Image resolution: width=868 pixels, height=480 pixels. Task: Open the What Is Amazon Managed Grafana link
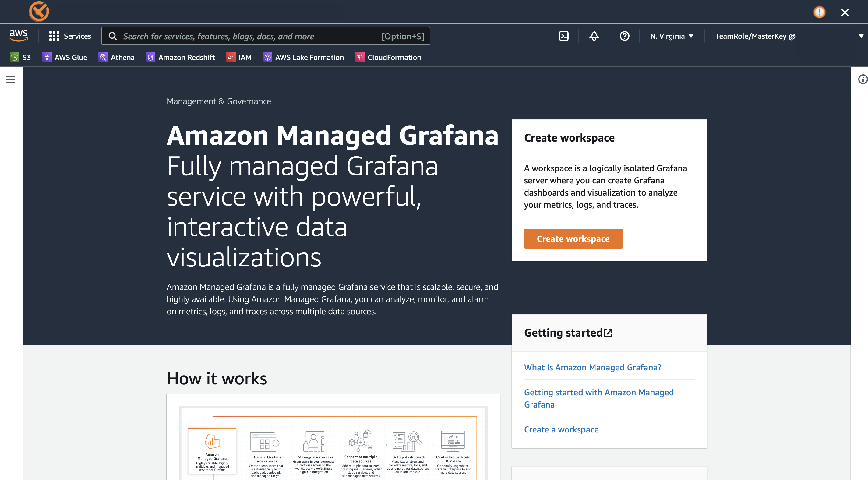(x=592, y=367)
